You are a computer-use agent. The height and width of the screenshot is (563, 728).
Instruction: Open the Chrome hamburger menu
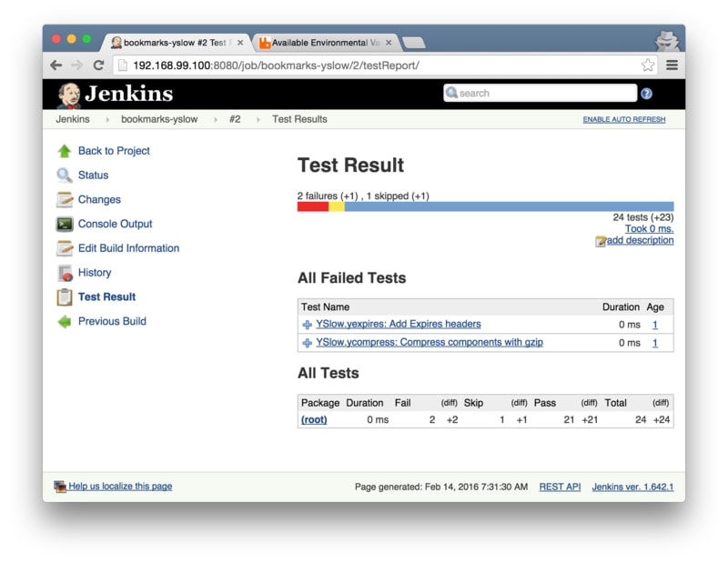click(672, 65)
